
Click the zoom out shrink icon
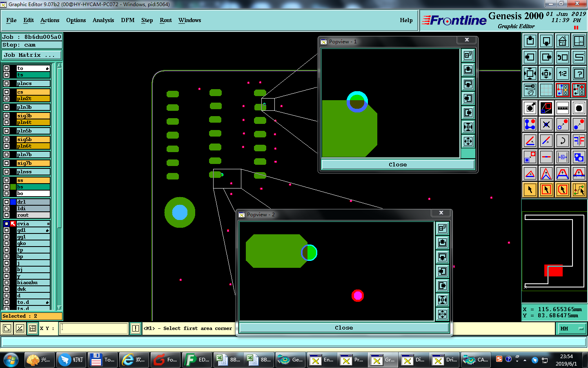click(546, 74)
